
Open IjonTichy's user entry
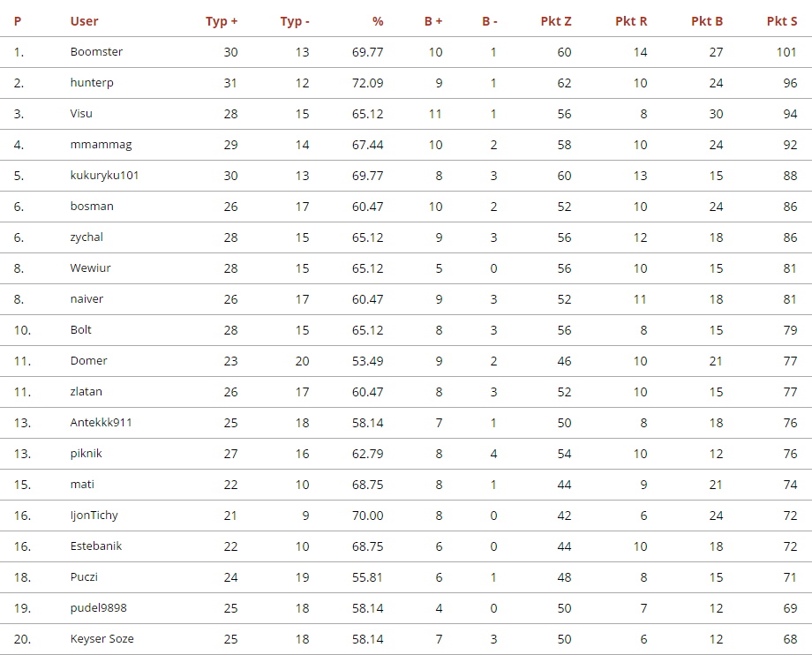94,516
